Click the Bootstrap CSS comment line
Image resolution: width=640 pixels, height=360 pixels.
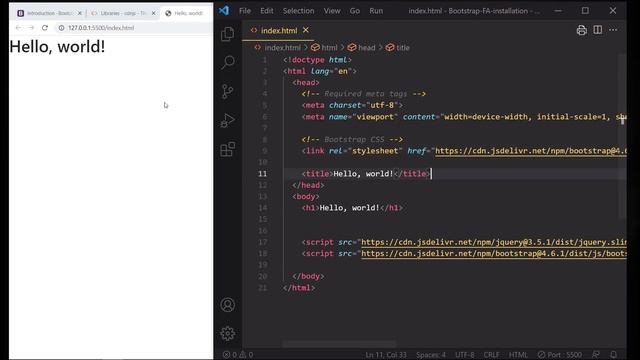click(352, 140)
